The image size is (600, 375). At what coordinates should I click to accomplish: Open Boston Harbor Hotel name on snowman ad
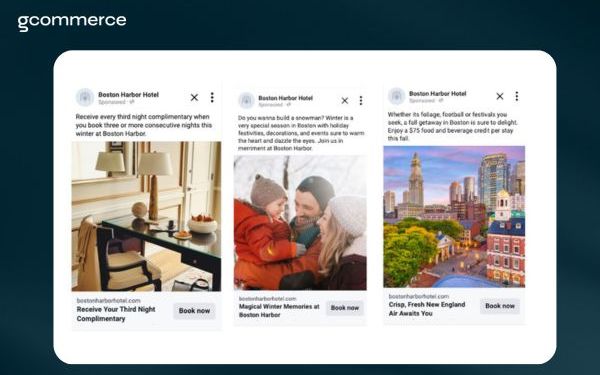coord(285,98)
